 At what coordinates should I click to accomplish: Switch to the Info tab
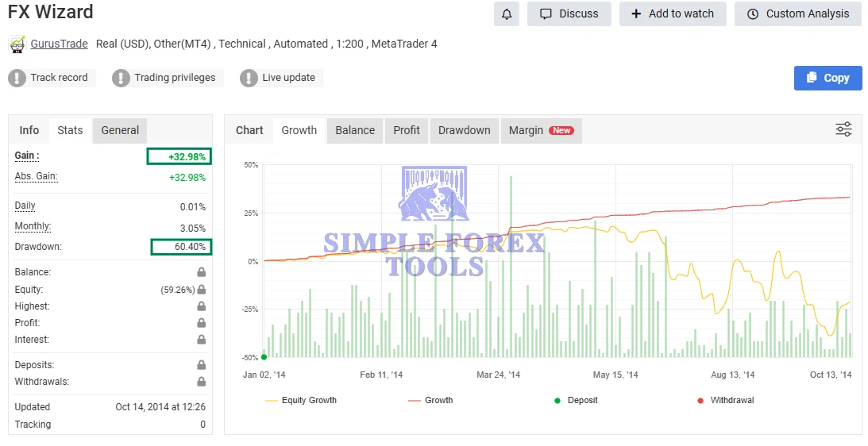(29, 130)
